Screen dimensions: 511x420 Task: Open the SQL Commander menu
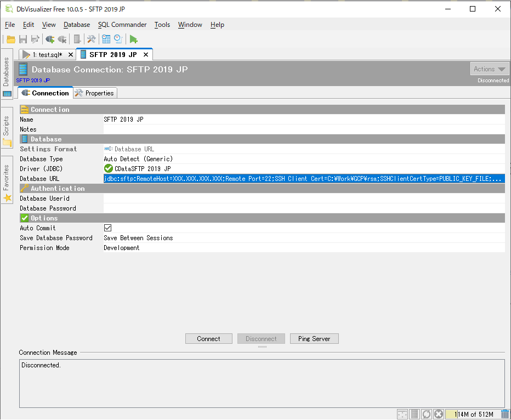[122, 25]
